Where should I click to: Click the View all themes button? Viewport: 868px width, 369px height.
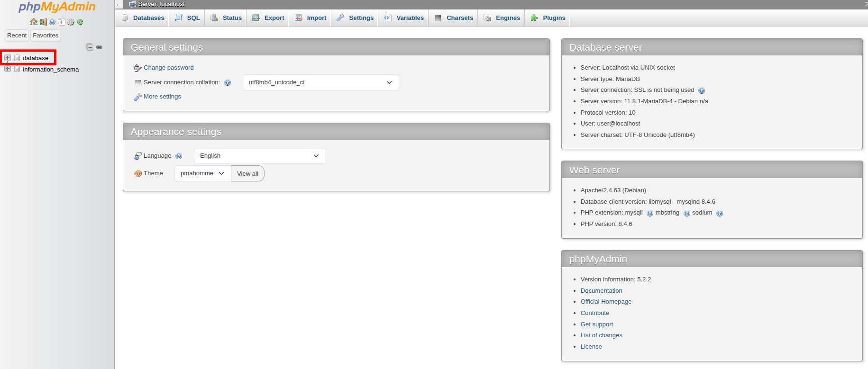click(247, 173)
